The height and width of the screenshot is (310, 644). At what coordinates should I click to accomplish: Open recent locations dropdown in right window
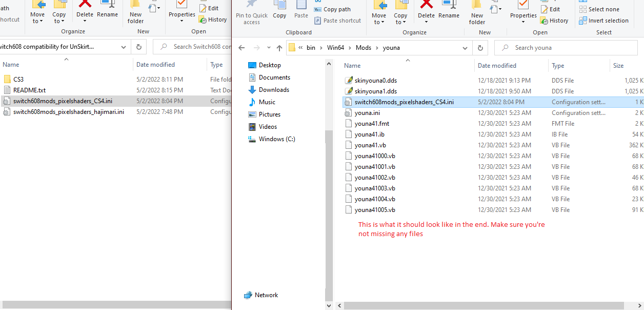(x=268, y=48)
